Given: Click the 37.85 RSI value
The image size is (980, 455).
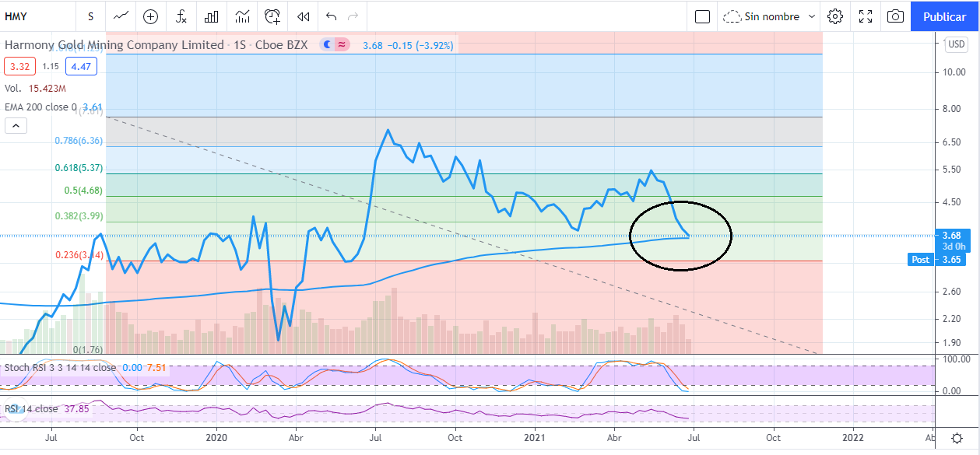Looking at the screenshot, I should pyautogui.click(x=76, y=408).
